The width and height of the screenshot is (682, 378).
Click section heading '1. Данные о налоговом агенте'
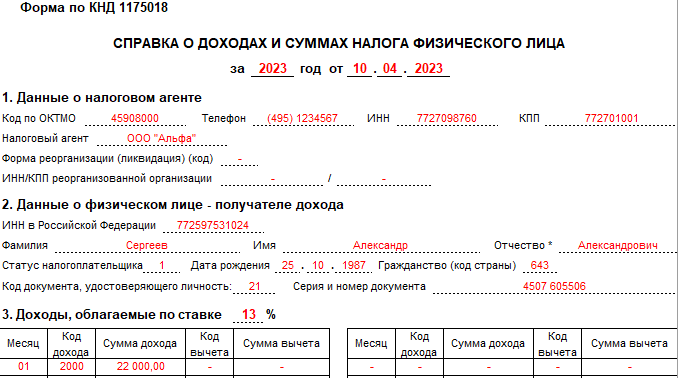pyautogui.click(x=102, y=97)
